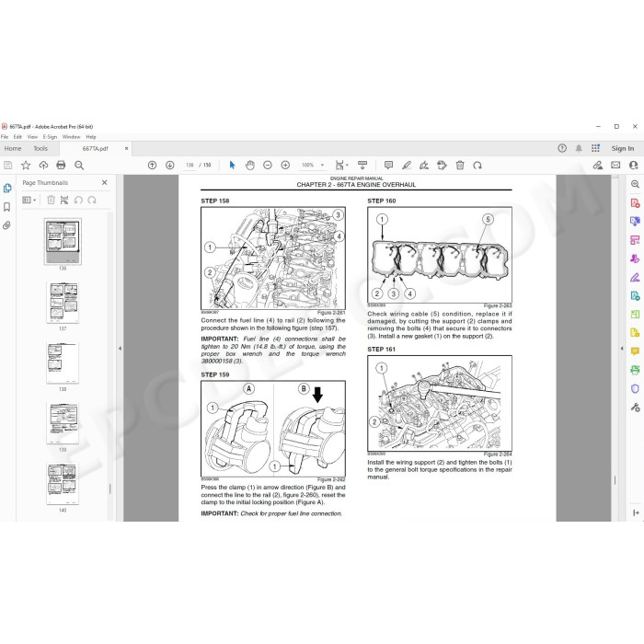The width and height of the screenshot is (644, 644).
Task: Open the More Tools wrench icon in right pane
Action: coord(635,407)
